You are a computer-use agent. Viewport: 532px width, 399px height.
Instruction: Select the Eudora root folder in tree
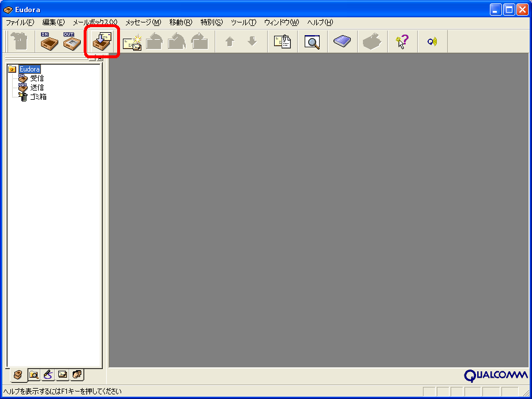click(x=29, y=69)
